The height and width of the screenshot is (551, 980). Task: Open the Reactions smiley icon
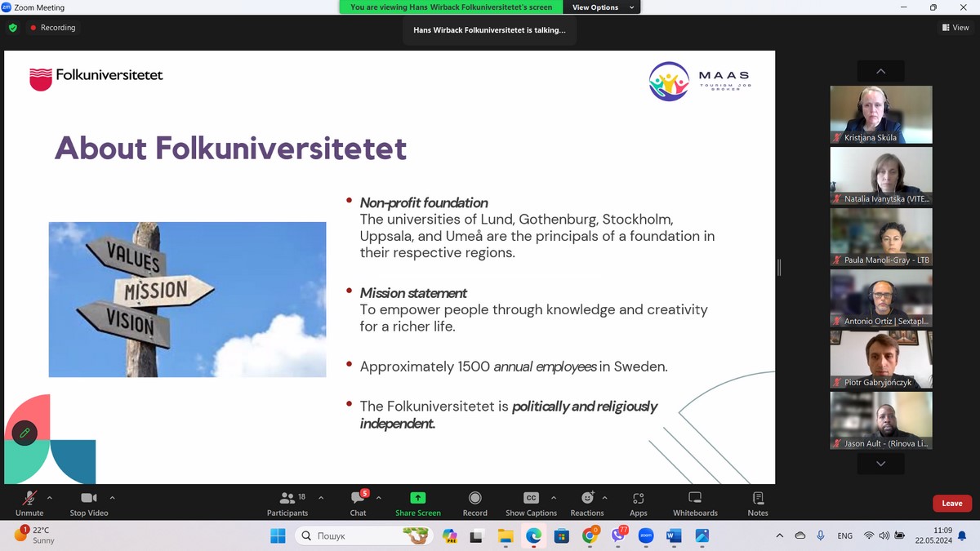click(x=586, y=499)
